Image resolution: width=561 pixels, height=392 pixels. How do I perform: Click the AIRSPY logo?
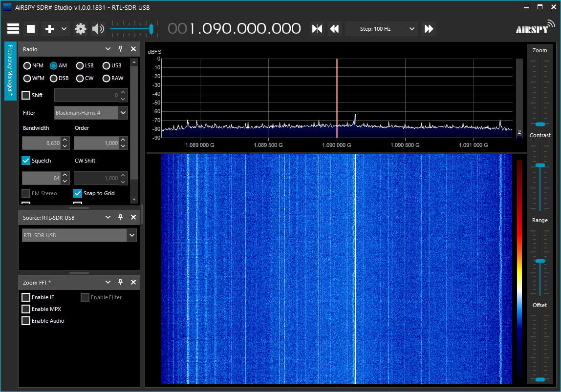(x=535, y=27)
